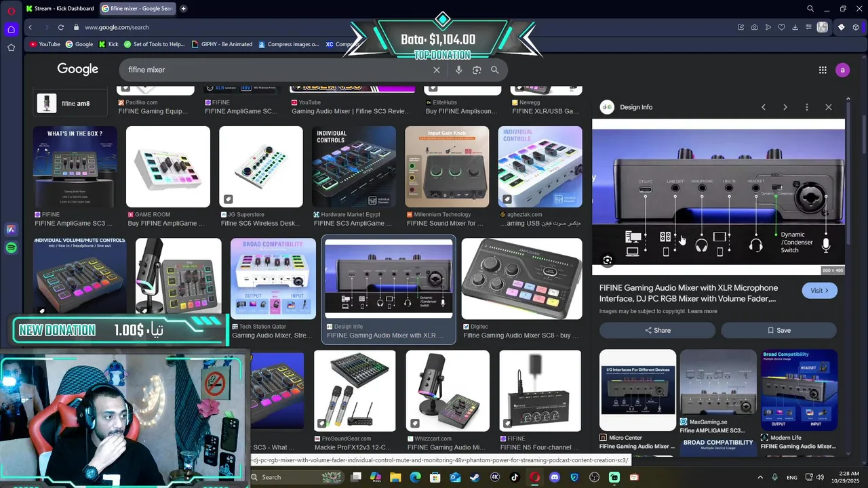Visit the Design Info product page
The width and height of the screenshot is (868, 488).
(820, 290)
